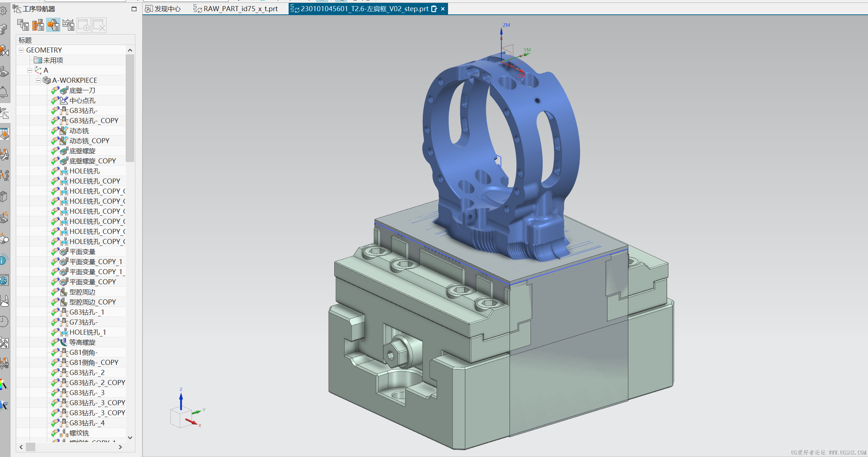Click the coordinate icon next to node A
868x457 pixels.
[38, 70]
